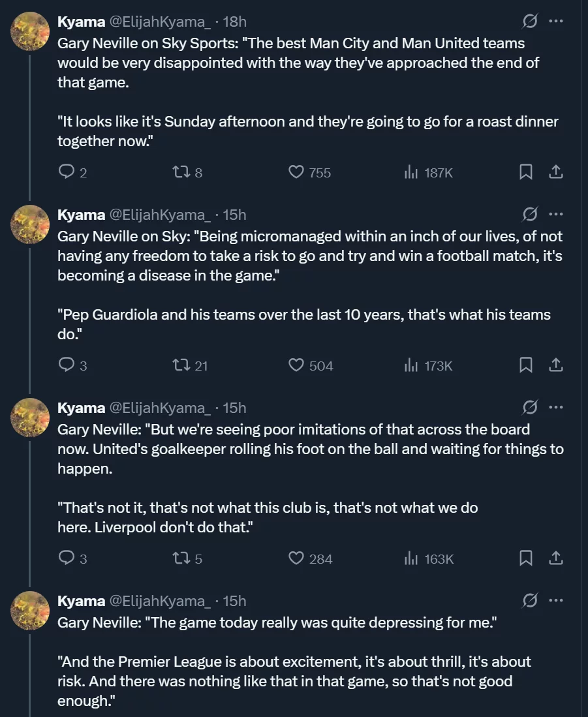Screen dimensions: 588x717
Task: Open the 18h timestamp of first tweet
Action: click(x=235, y=21)
